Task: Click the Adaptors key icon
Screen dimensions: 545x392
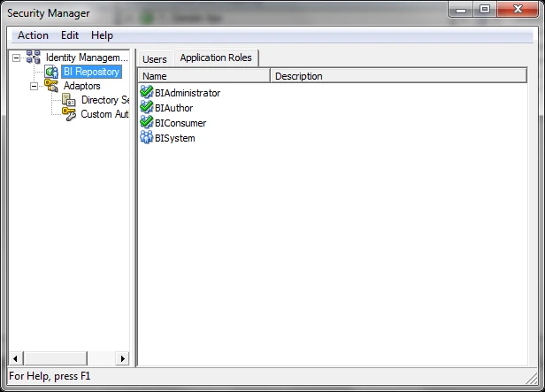Action: coord(51,86)
